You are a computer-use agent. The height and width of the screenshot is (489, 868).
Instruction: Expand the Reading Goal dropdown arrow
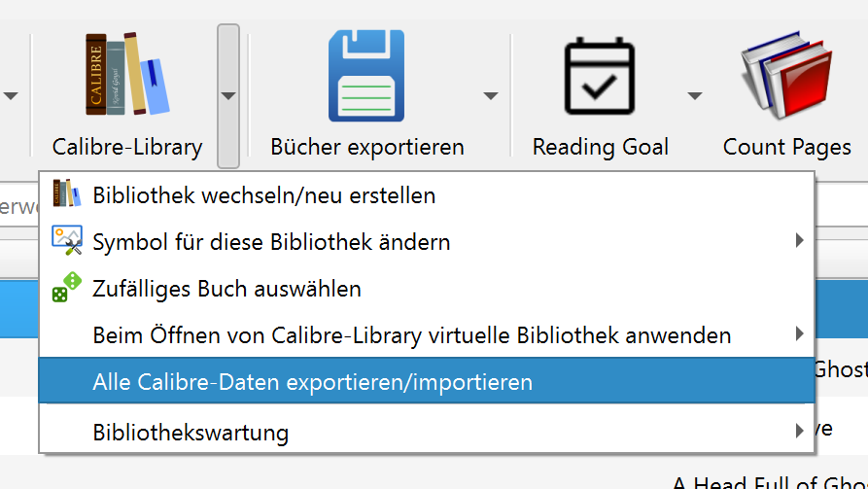tap(694, 95)
